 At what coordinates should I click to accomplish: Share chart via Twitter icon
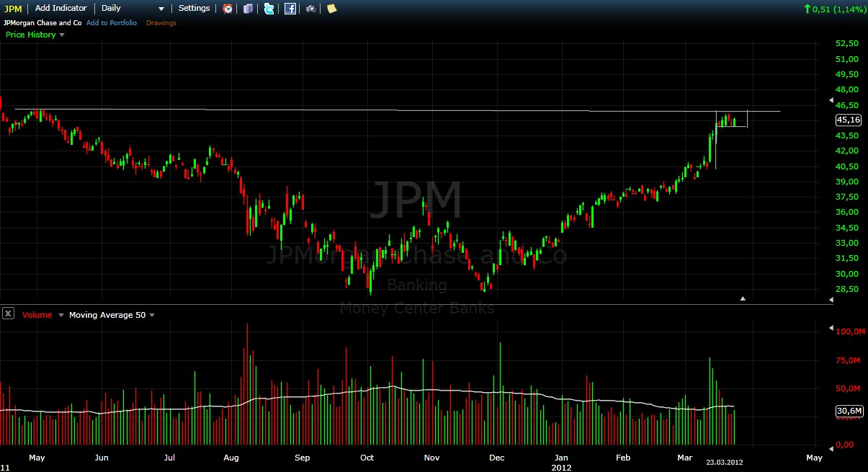[269, 9]
